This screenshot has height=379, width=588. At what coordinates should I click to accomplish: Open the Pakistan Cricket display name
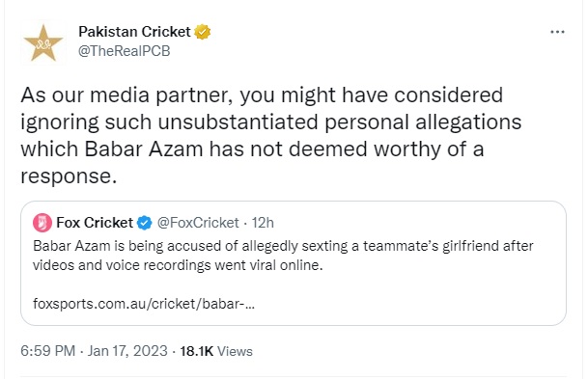134,32
